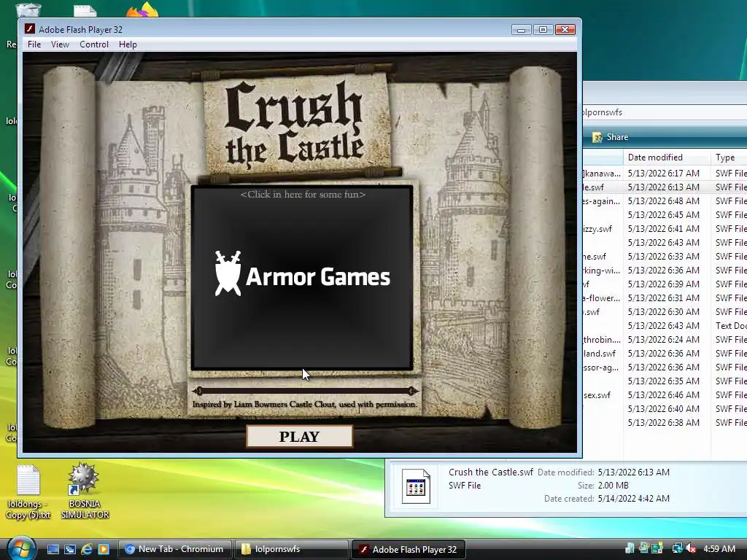Click the 'Click in here for some fun' text
Viewport: 747px width, 560px height.
coord(303,194)
